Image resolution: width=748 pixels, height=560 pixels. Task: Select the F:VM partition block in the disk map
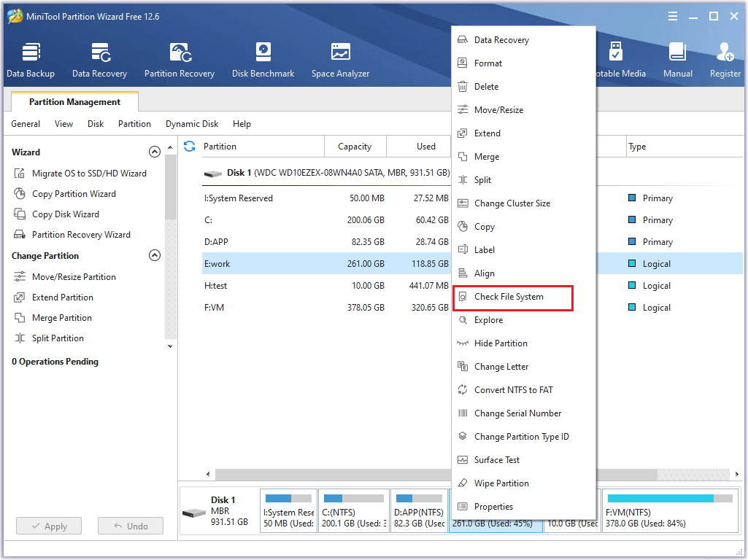pos(668,511)
